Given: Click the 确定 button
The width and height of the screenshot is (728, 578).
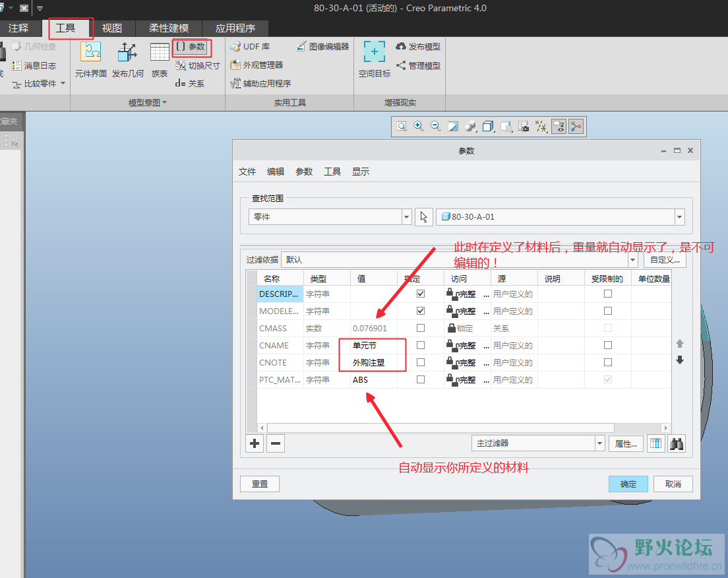Looking at the screenshot, I should point(628,484).
